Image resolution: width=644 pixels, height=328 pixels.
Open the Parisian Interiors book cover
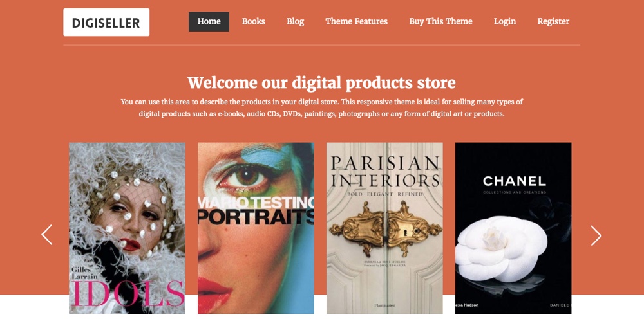coord(384,228)
